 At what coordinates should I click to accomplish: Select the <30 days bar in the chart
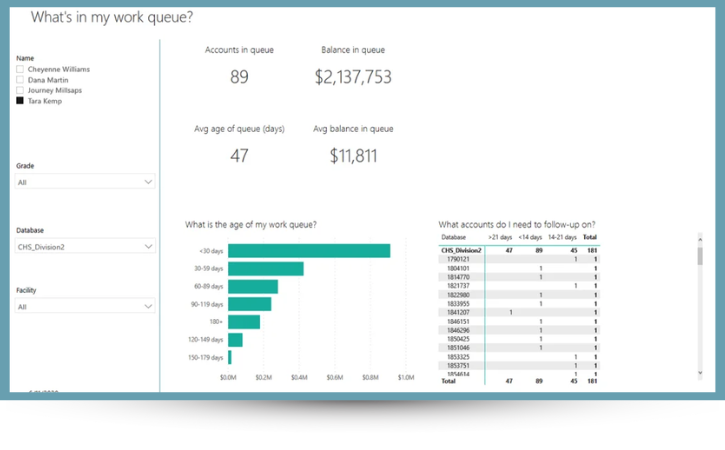[x=308, y=251]
